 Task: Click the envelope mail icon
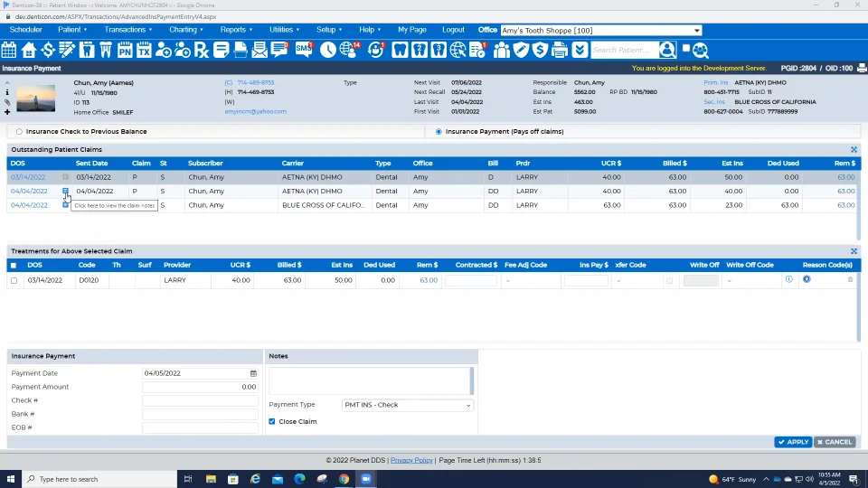(259, 50)
